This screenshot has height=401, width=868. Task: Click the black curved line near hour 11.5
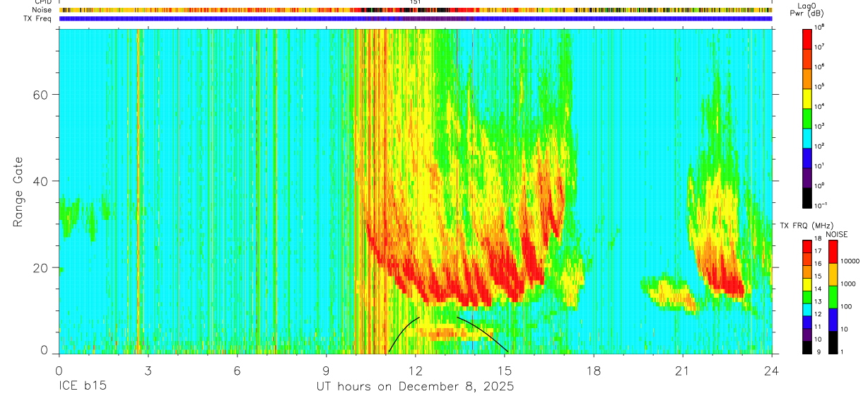(401, 331)
